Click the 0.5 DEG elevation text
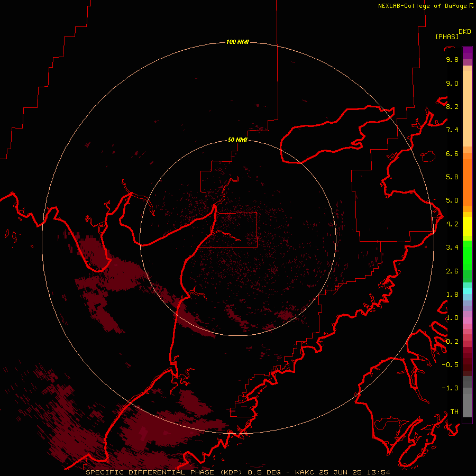 click(x=264, y=472)
